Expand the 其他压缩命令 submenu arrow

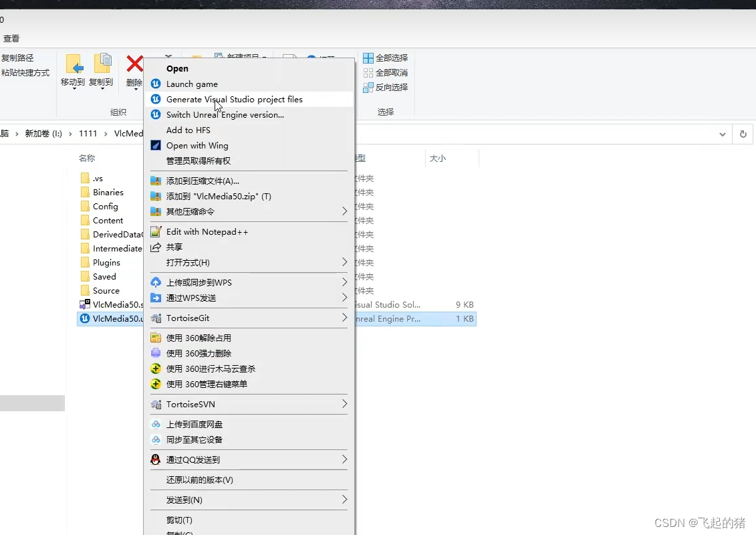click(x=344, y=211)
